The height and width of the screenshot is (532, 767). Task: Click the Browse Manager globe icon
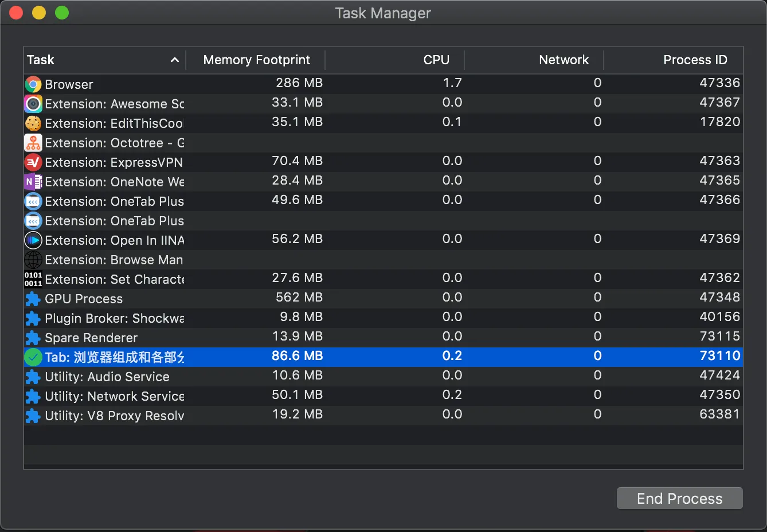33,260
